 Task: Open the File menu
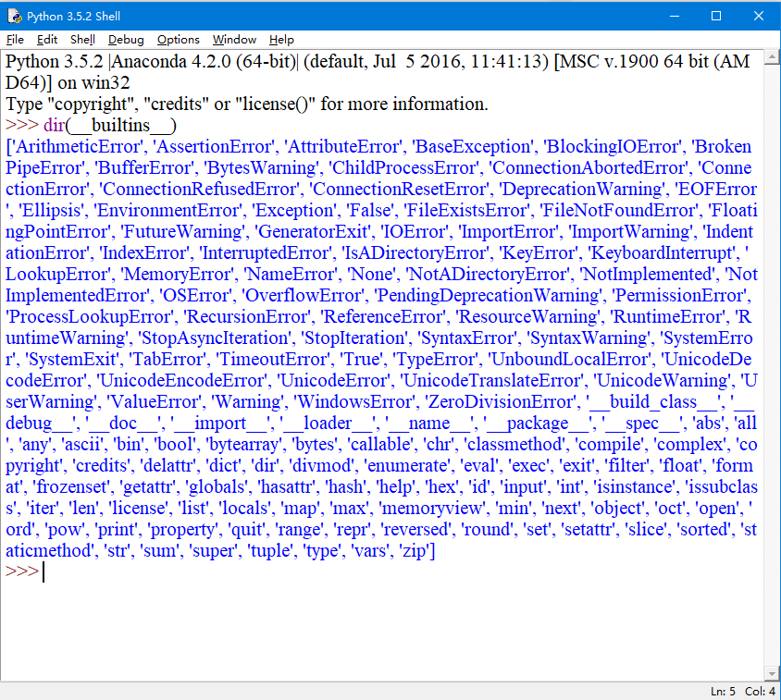pos(15,40)
